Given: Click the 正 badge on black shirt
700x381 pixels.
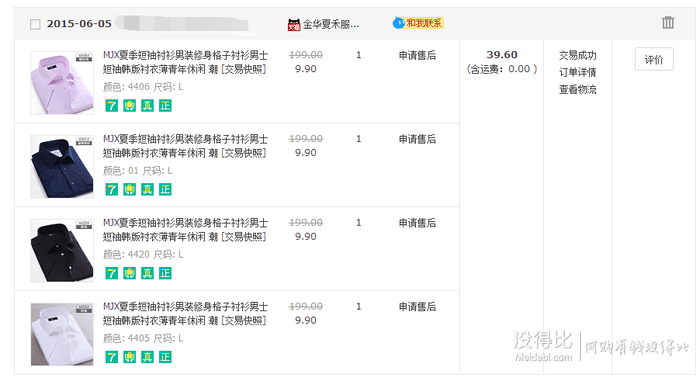Looking at the screenshot, I should [165, 273].
